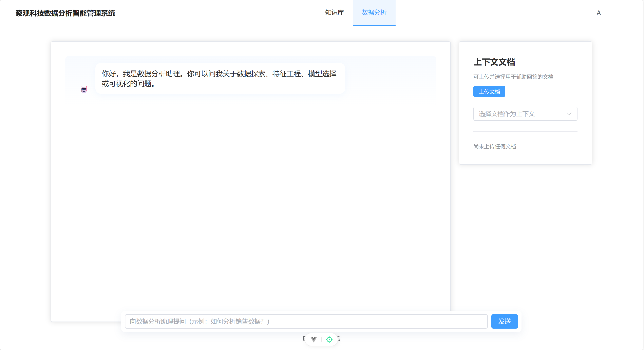Screen dimensions: 644x350
Task: Click the green component inspector target icon
Action: pyautogui.click(x=329, y=339)
